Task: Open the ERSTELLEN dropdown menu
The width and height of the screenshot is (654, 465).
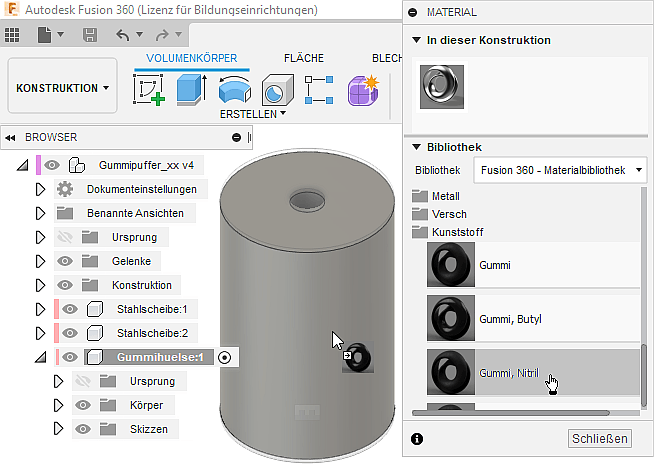Action: coord(253,114)
